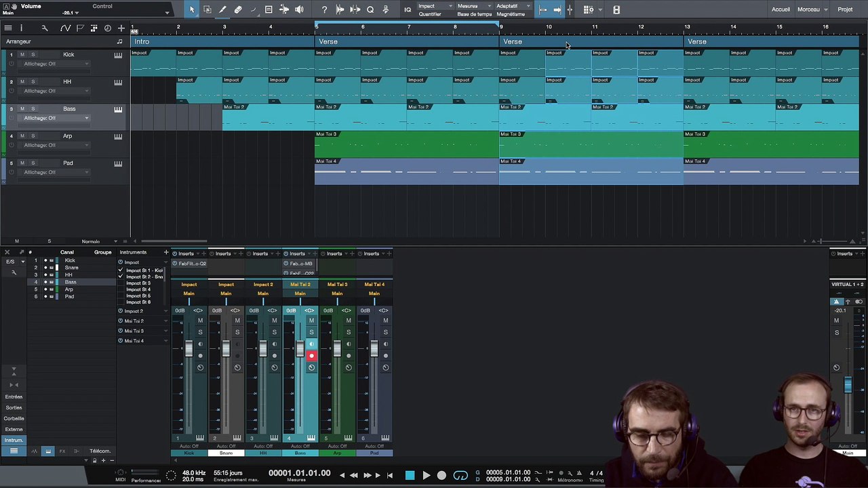Click the Record transport button

coord(441,476)
